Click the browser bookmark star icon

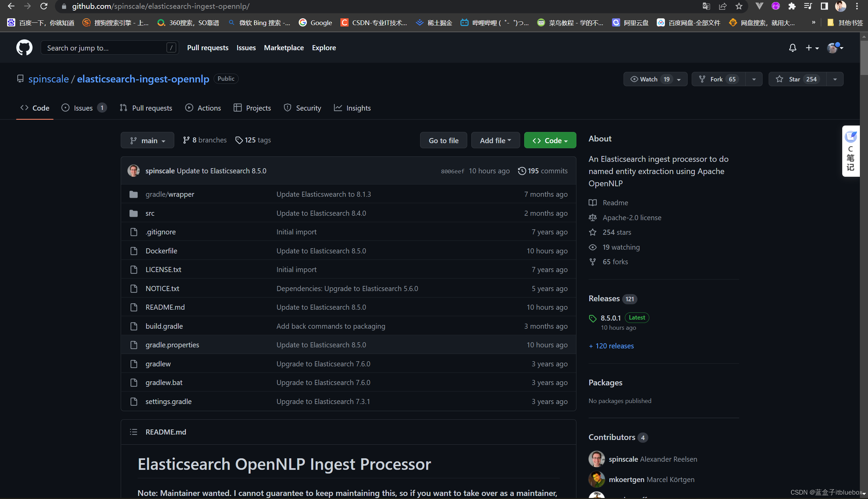click(x=739, y=6)
